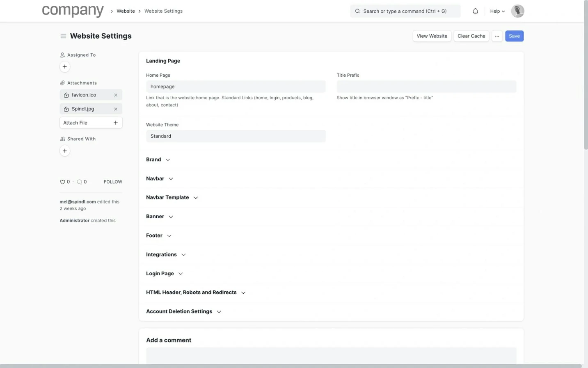The image size is (588, 368).
Task: Click the comments bubble icon
Action: [x=80, y=182]
